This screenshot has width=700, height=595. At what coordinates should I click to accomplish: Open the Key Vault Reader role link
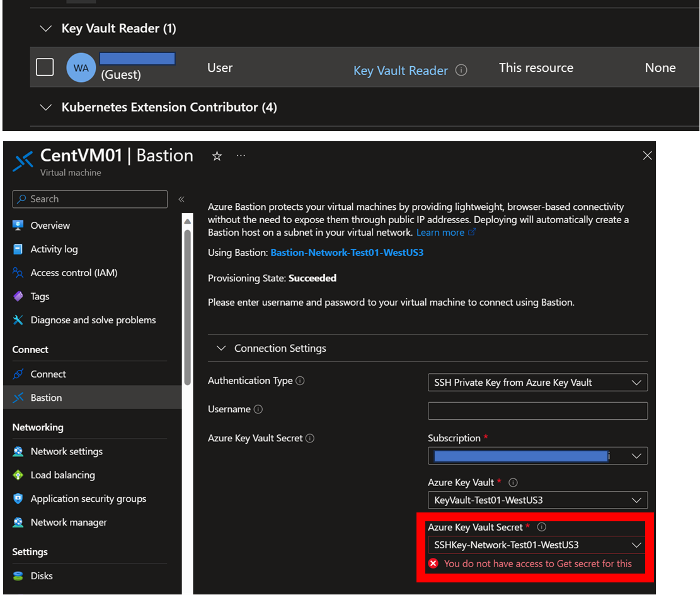[x=401, y=71]
